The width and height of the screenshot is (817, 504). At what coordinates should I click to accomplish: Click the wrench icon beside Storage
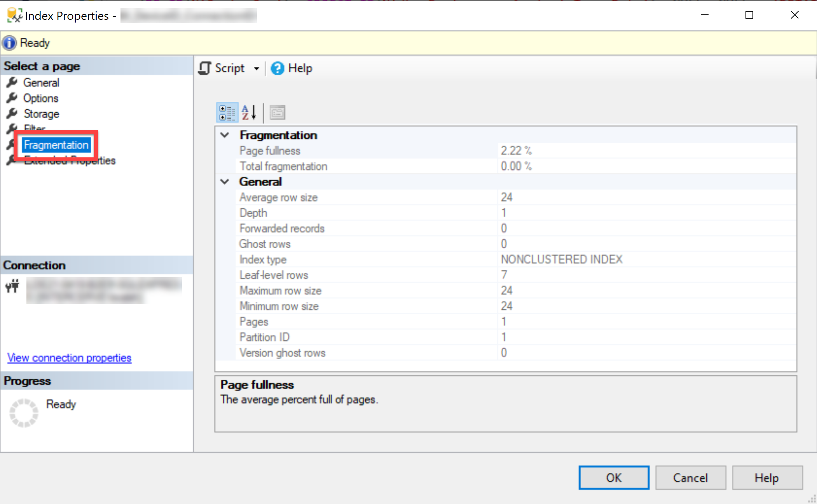tap(12, 113)
